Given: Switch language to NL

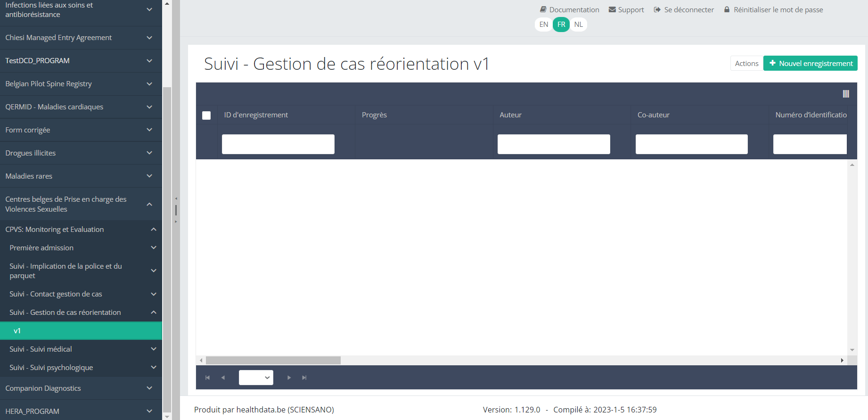Looking at the screenshot, I should 578,25.
